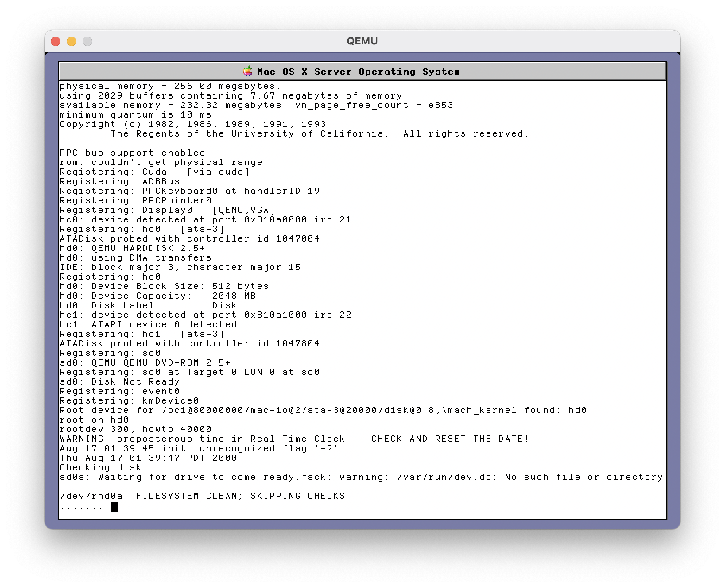Image resolution: width=725 pixels, height=588 pixels.
Task: Click the 'rootdev 300, howto 40000' line
Action: pyautogui.click(x=136, y=429)
